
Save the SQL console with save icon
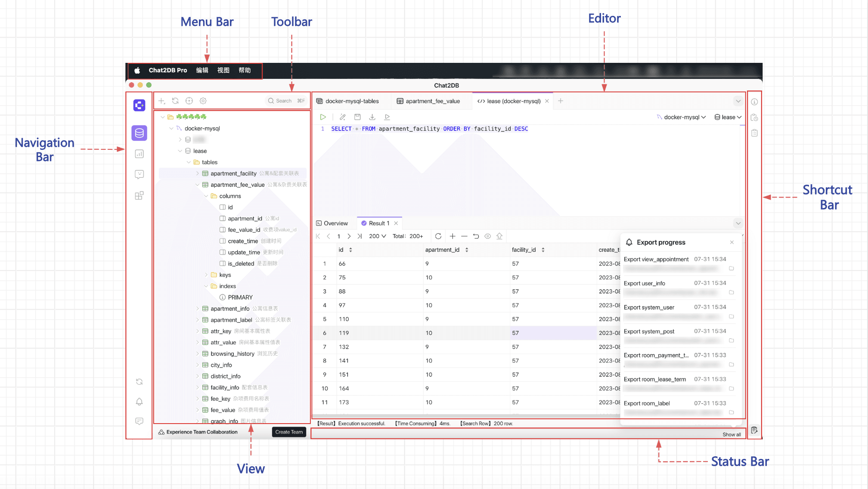pos(357,117)
